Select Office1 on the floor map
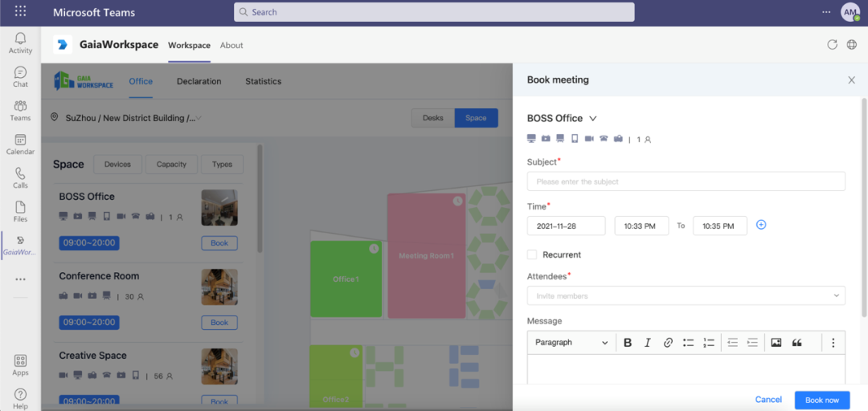The image size is (868, 411). 346,279
